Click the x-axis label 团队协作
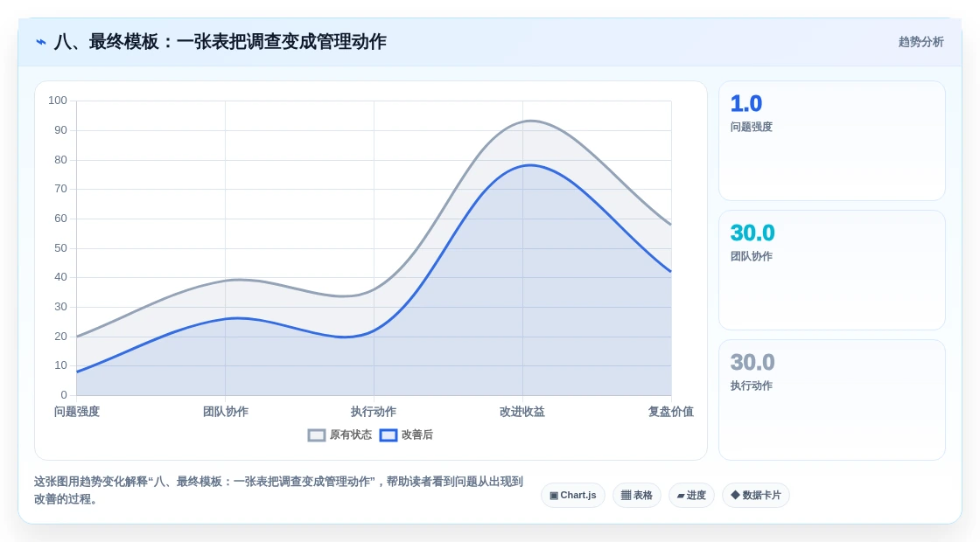The width and height of the screenshot is (980, 542). 226,412
